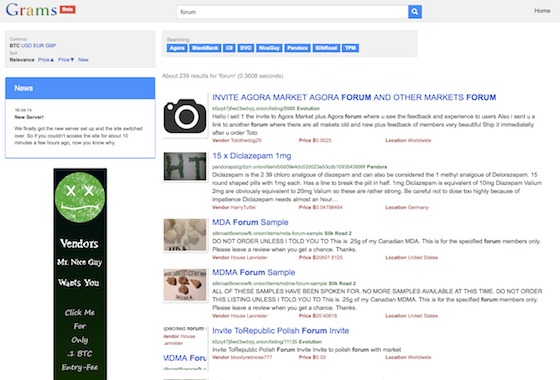Image resolution: width=560 pixels, height=380 pixels.
Task: Click the camera placeholder image thumbnail
Action: point(185,115)
